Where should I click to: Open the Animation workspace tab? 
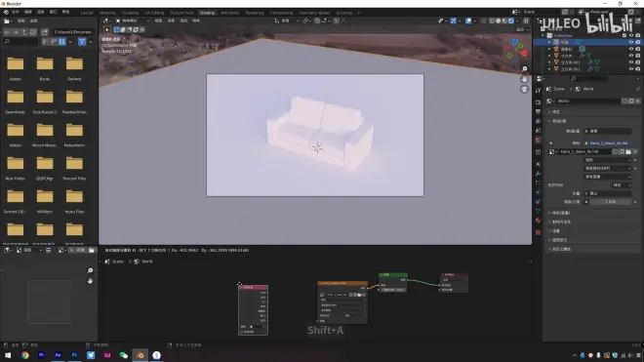[x=230, y=13]
